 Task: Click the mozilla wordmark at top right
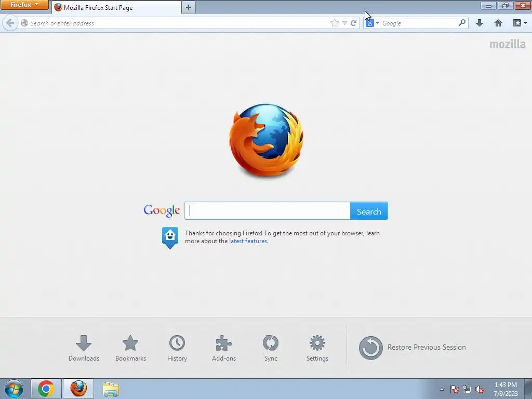point(508,44)
